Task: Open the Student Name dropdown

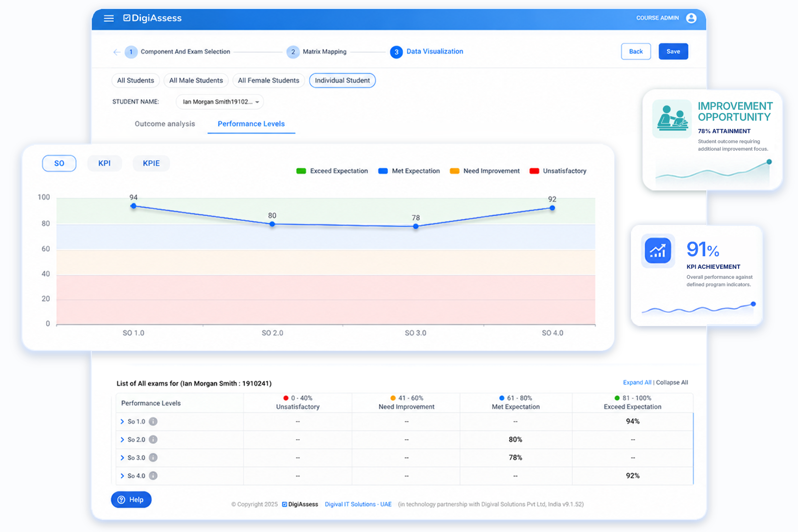Action: [220, 102]
